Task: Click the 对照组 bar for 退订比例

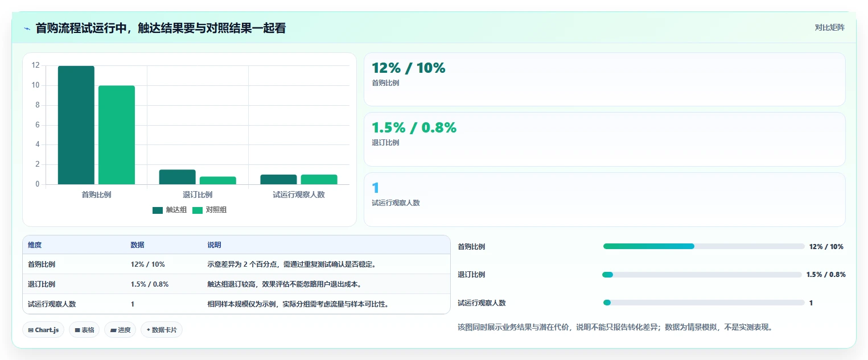Action: coord(218,180)
